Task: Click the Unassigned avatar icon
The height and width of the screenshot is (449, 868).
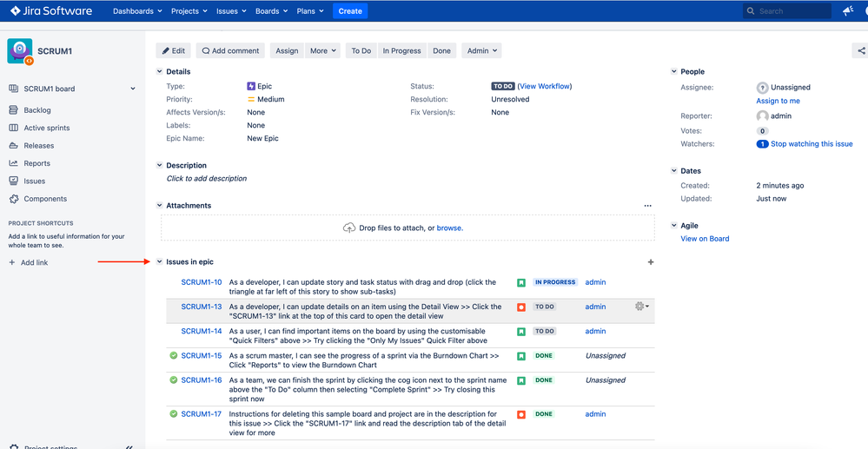Action: click(x=762, y=87)
